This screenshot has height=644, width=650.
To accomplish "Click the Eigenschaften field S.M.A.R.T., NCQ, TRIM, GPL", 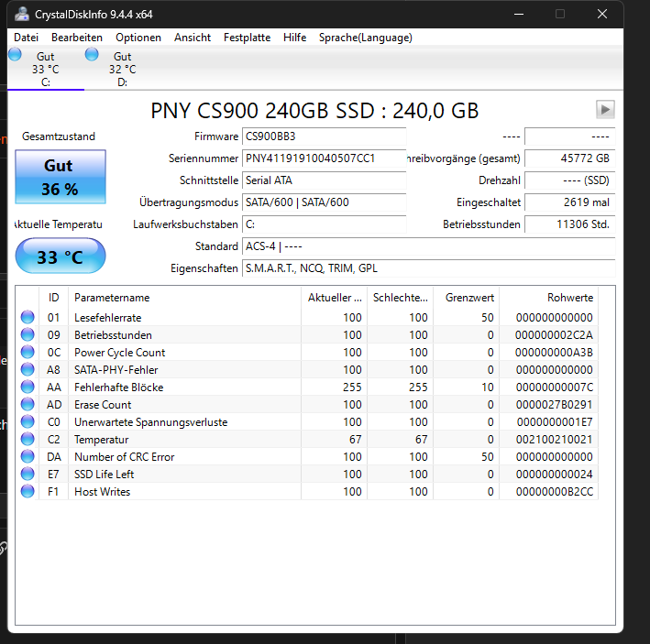I will 429,268.
